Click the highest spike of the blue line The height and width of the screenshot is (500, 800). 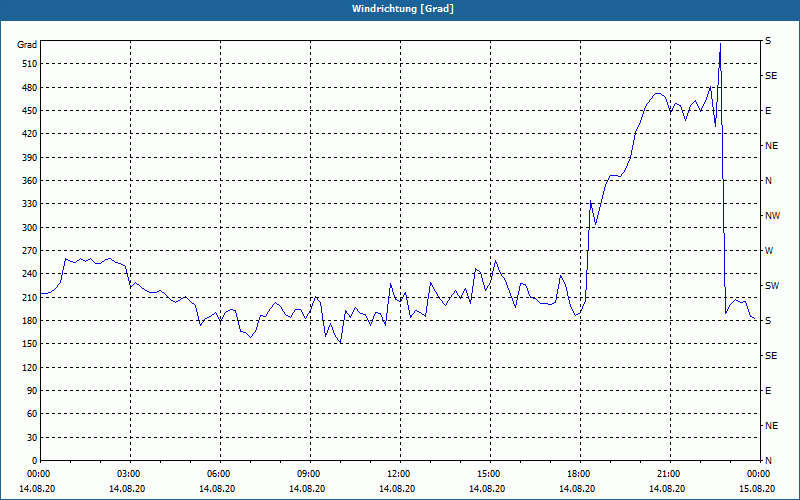(720, 44)
